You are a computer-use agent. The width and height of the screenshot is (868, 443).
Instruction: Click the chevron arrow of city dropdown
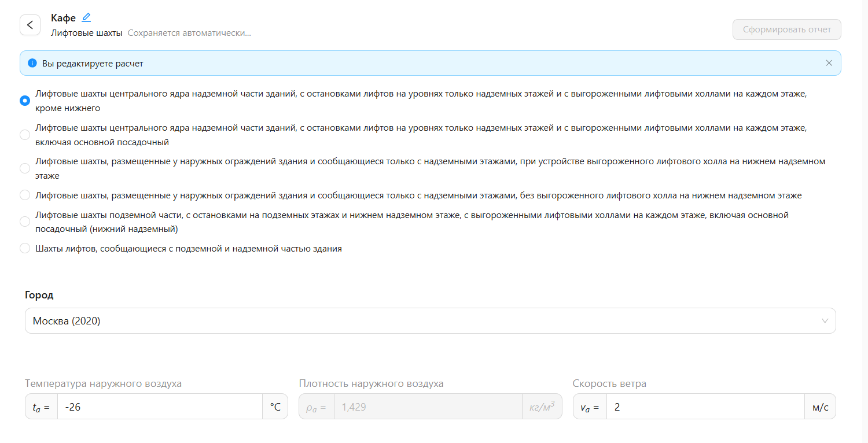(x=825, y=321)
